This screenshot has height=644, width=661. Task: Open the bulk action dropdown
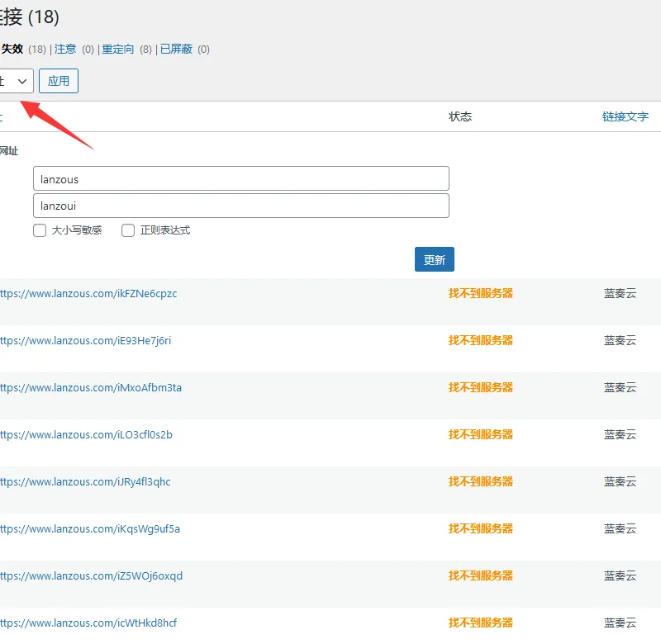16,81
